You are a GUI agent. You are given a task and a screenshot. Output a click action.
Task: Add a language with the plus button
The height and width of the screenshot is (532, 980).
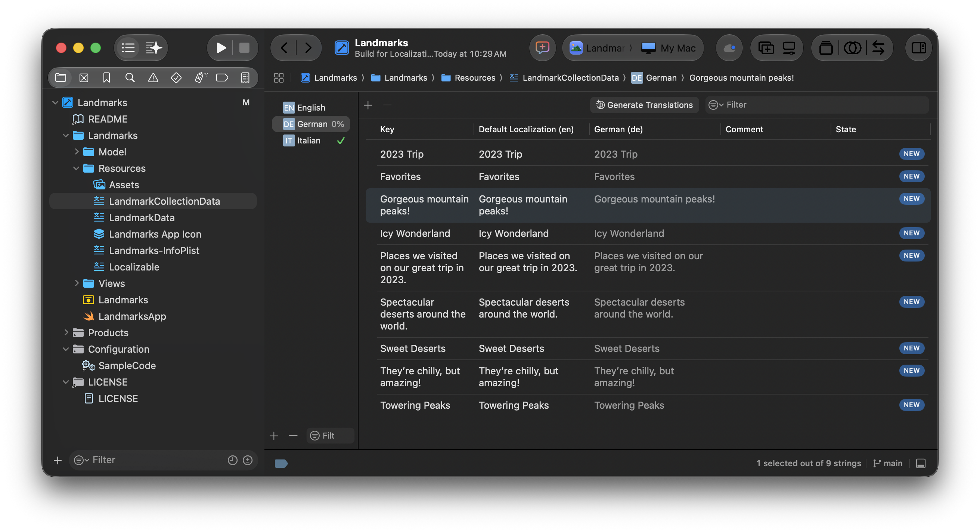[x=274, y=435]
